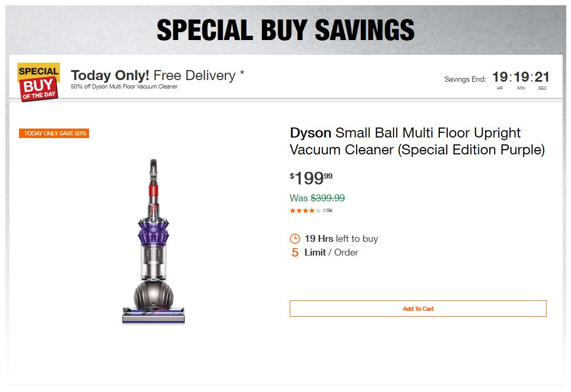Select the Dyson vacuum product image

[153, 241]
